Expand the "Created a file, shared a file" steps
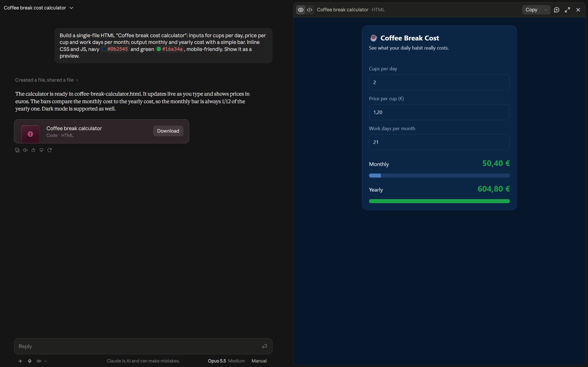 tap(47, 80)
